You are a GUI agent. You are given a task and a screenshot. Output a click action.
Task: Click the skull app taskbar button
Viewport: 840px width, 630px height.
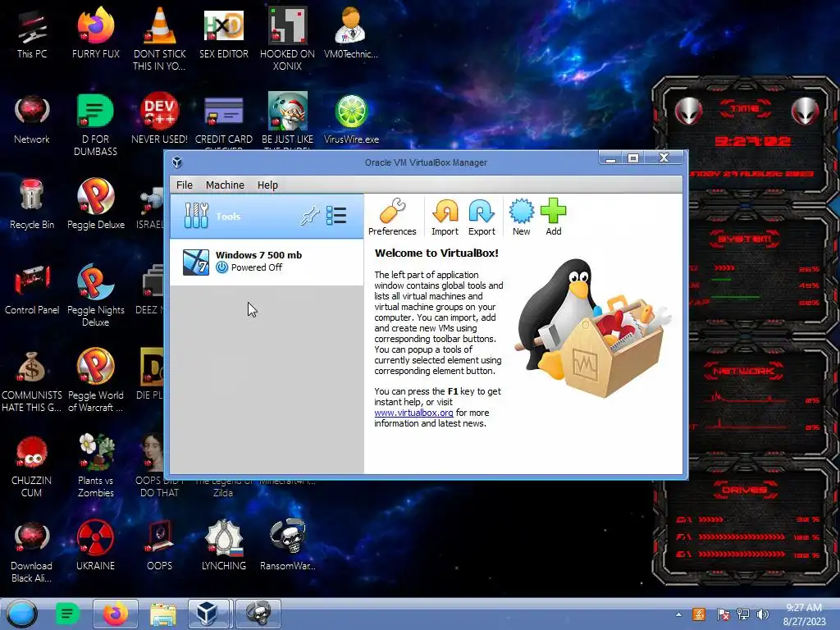[x=258, y=614]
